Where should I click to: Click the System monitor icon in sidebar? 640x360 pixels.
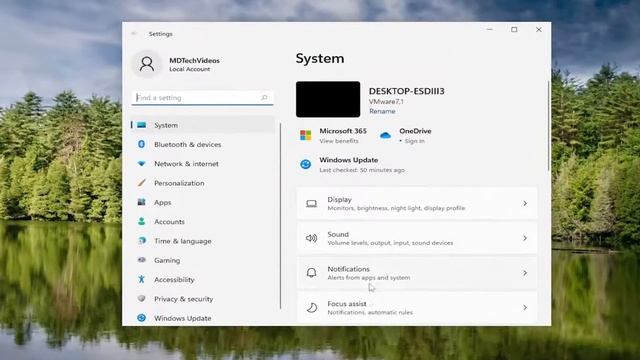coord(142,125)
